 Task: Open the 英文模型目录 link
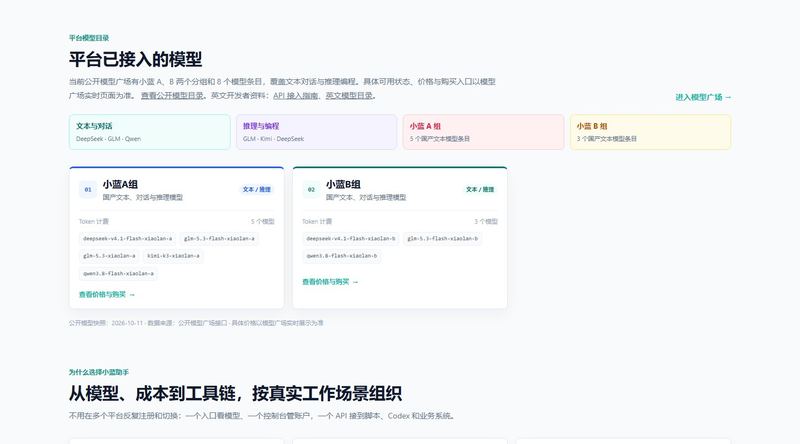[349, 95]
